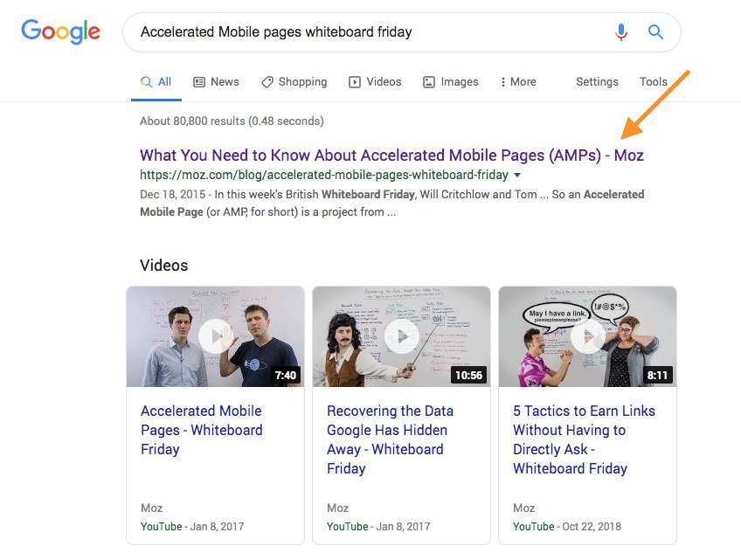741x560 pixels.
Task: Play the 10:56 Recovering the Data video
Action: pos(402,336)
